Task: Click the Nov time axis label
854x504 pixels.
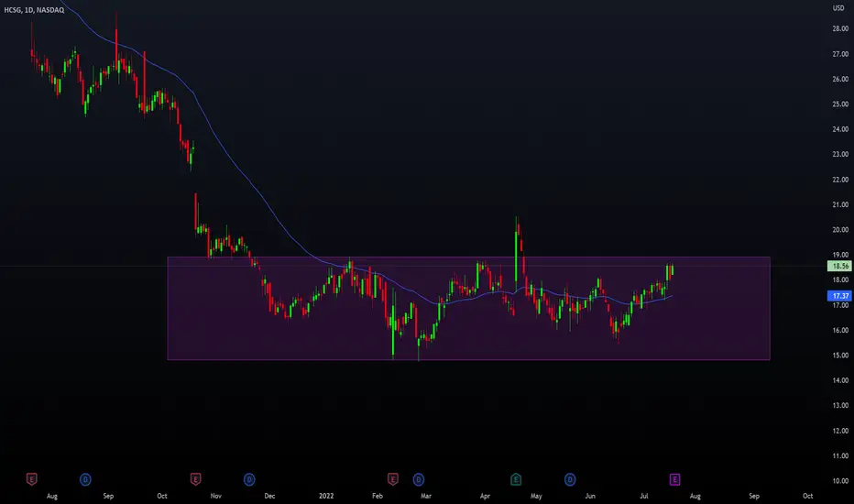Action: point(215,496)
